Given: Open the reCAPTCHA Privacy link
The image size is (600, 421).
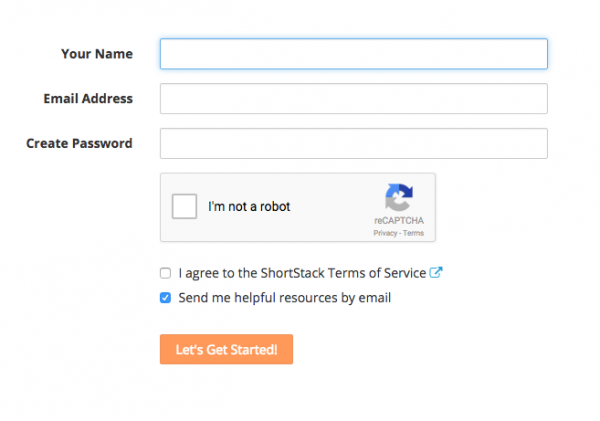Looking at the screenshot, I should click(385, 233).
